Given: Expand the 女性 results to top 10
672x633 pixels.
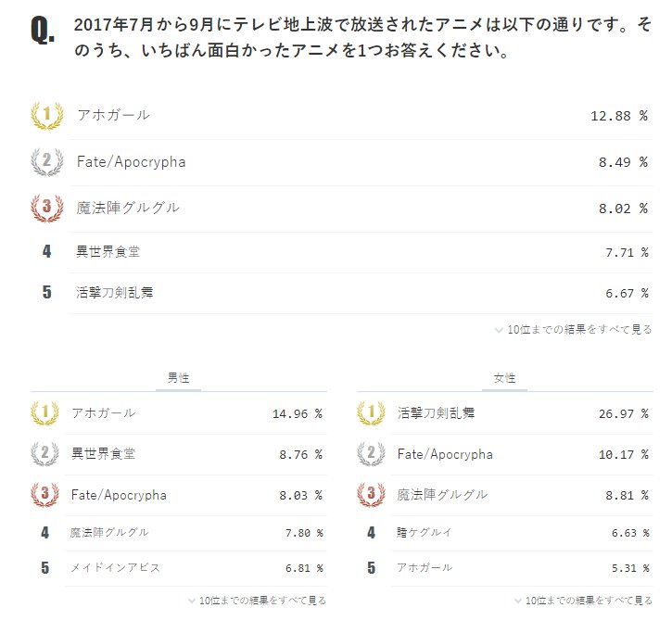Looking at the screenshot, I should tap(582, 601).
